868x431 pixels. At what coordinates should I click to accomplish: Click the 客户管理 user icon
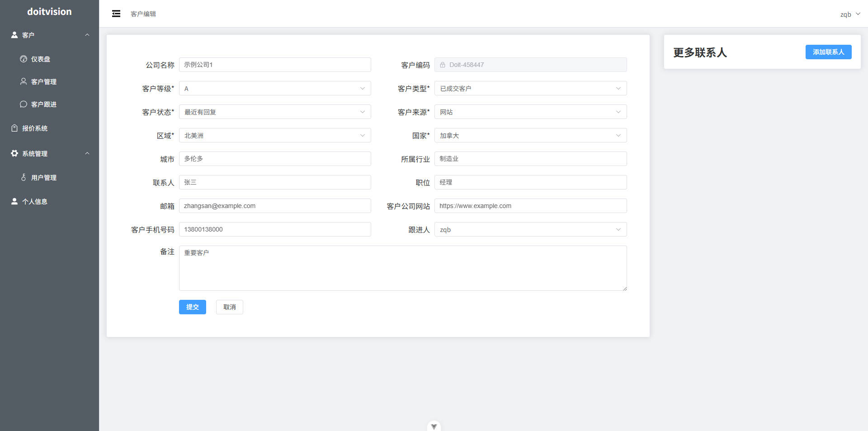click(24, 81)
